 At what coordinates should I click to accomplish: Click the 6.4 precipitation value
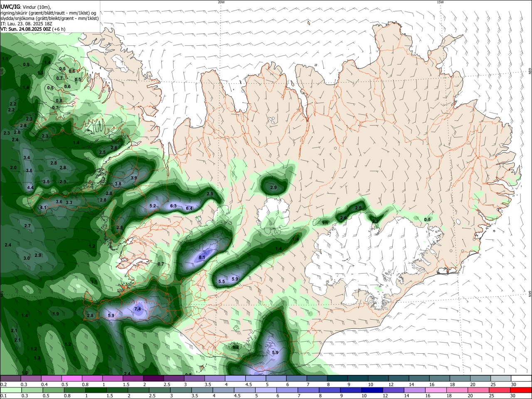(189, 208)
